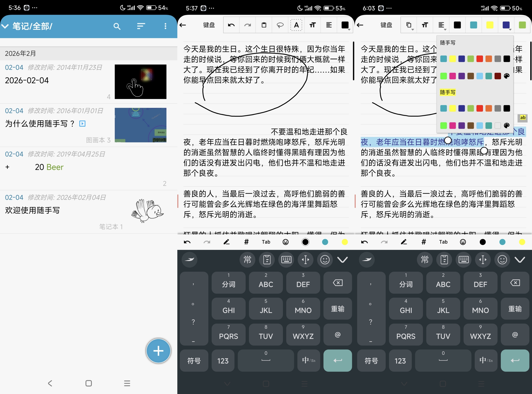The height and width of the screenshot is (394, 532).
Task: Tap the blue plus new note button
Action: point(158,351)
